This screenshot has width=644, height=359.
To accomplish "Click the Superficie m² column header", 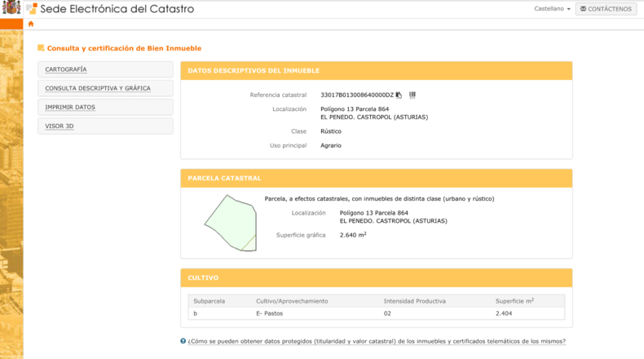I will [x=514, y=301].
